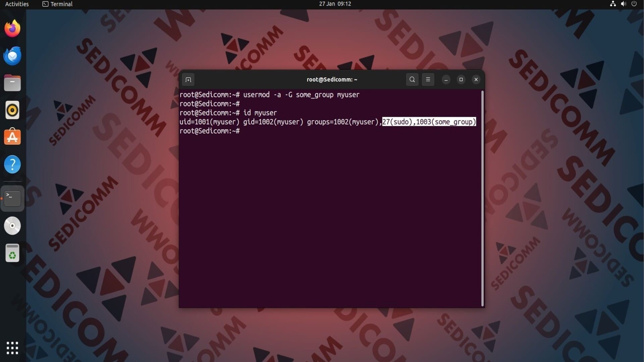Open system menu via volume icon
This screenshot has width=644, height=362.
[623, 4]
